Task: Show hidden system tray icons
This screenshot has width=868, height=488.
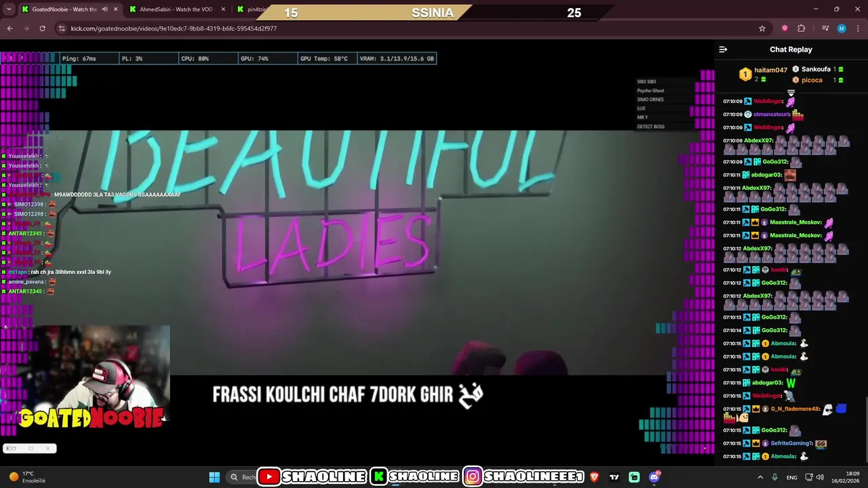Action: tap(759, 477)
